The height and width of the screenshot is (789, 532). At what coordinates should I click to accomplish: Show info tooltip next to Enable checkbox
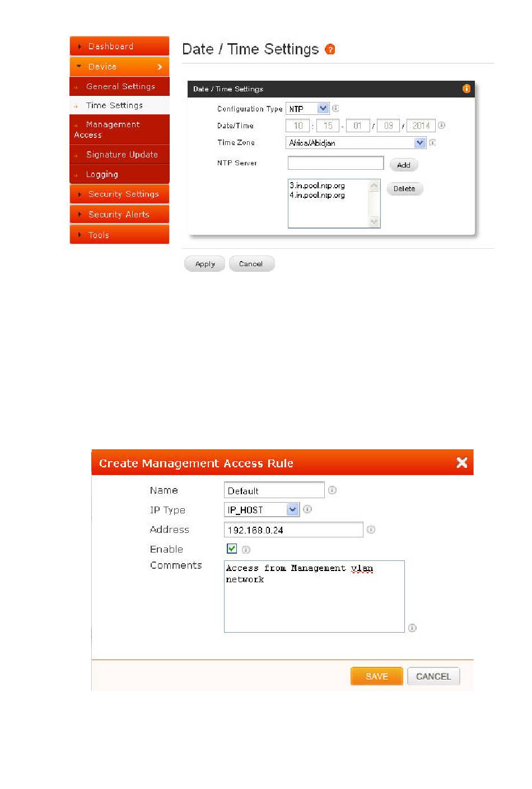(246, 550)
